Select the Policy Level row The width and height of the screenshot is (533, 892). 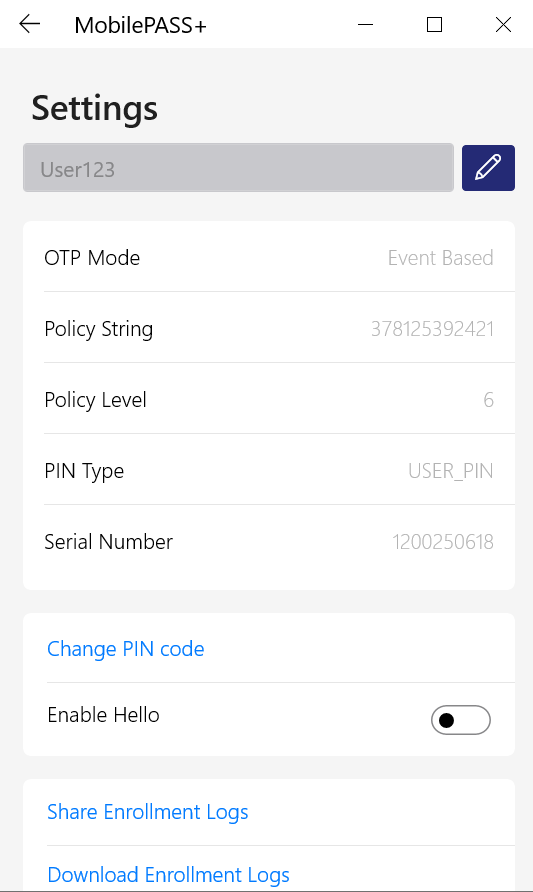(x=268, y=400)
